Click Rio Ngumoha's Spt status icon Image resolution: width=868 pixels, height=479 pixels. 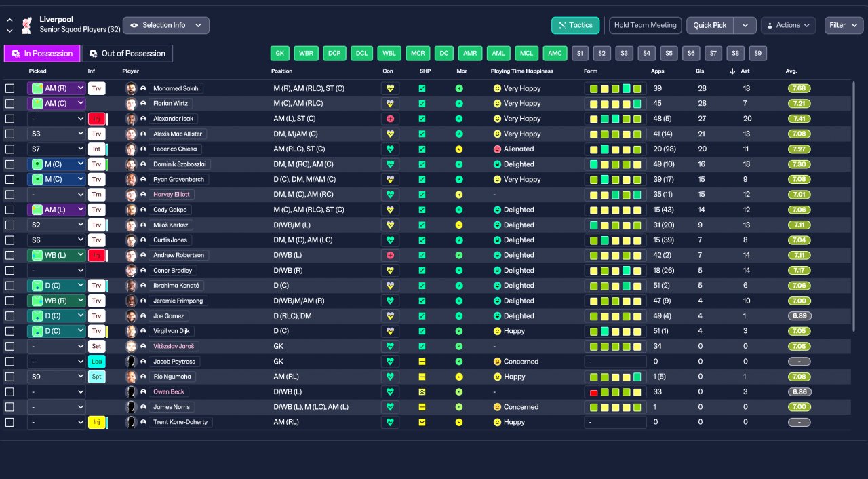click(x=96, y=377)
